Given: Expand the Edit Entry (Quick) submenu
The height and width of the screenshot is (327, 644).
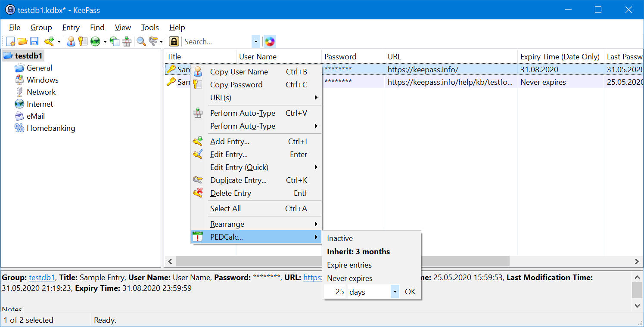Looking at the screenshot, I should 256,167.
